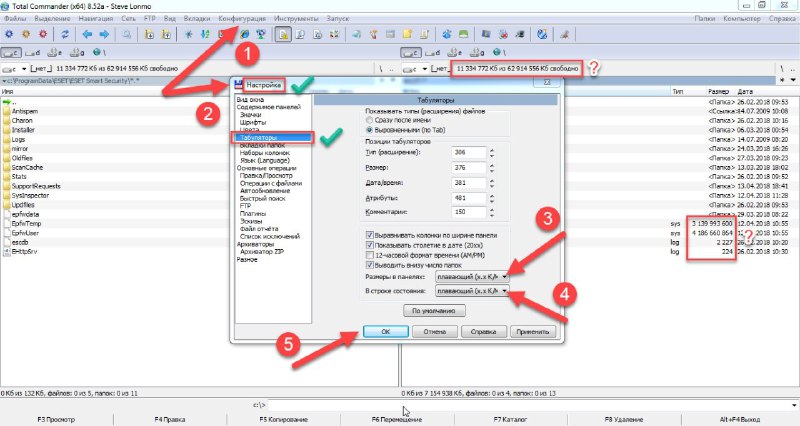800x426 pixels.
Task: Click the network computers toolbar icon
Action: click(x=261, y=34)
